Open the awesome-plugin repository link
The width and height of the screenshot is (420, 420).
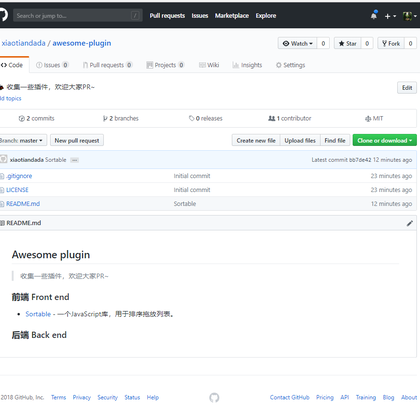(x=82, y=43)
